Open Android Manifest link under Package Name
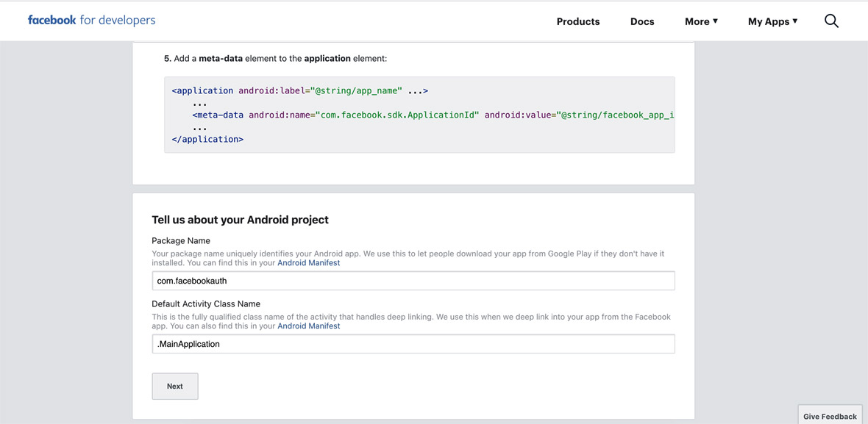868x424 pixels. (x=309, y=263)
